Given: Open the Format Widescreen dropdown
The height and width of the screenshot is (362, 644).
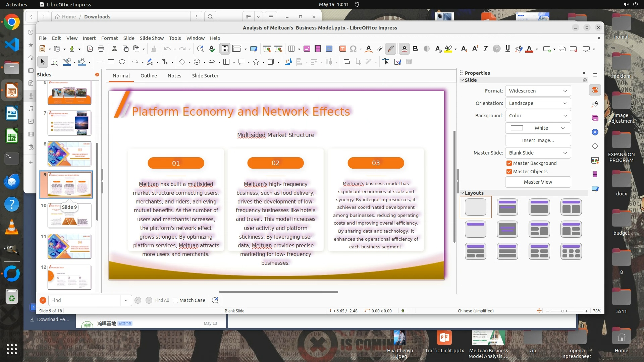Looking at the screenshot, I should tap(538, 91).
